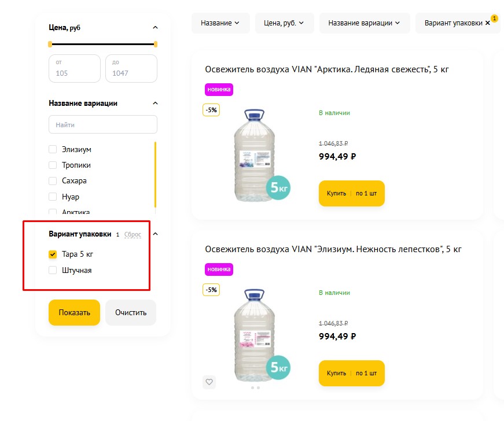Select the Элизиум variation checkbox
Viewport: 504px width, 421px height.
(53, 149)
